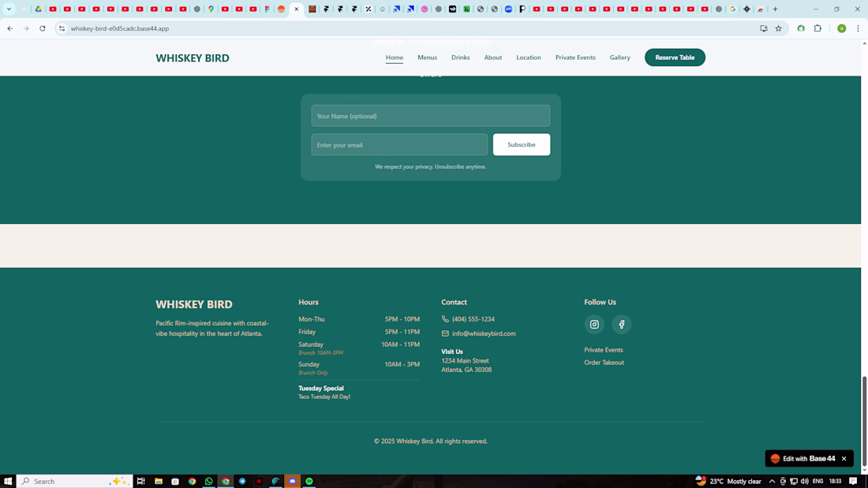868x488 pixels.
Task: Click the Order Takeout footer link
Action: 604,363
